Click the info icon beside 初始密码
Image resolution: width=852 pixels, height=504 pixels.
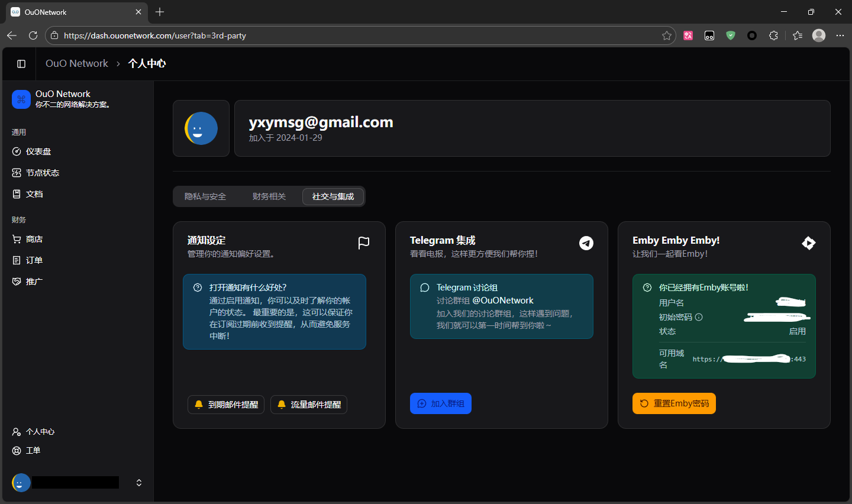[x=699, y=317]
